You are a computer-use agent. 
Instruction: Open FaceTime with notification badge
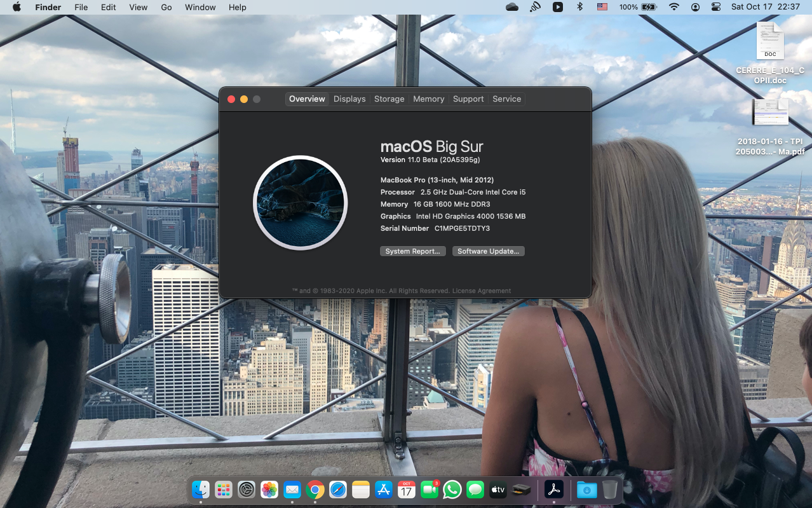430,490
